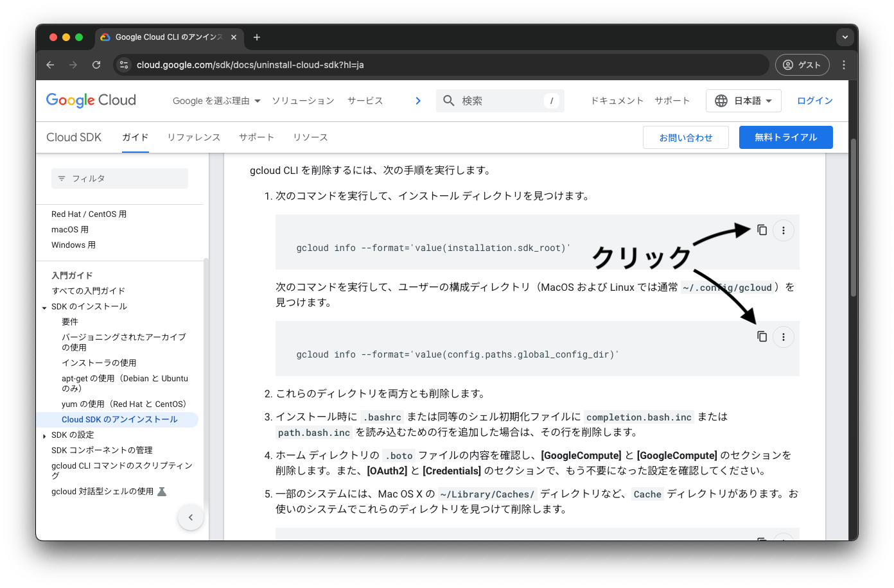Screen dimensions: 894x588
Task: Open the Windows 用 sidebar link
Action: point(73,245)
